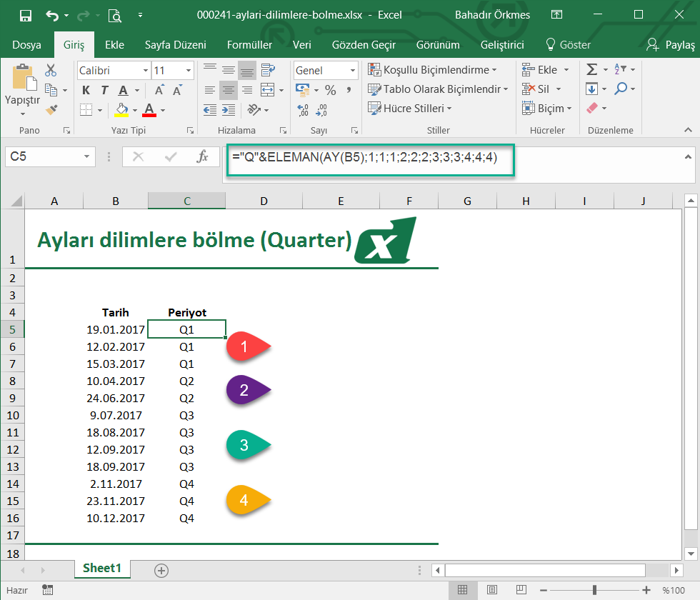Image resolution: width=700 pixels, height=600 pixels.
Task: Align cell text to the right
Action: (247, 90)
